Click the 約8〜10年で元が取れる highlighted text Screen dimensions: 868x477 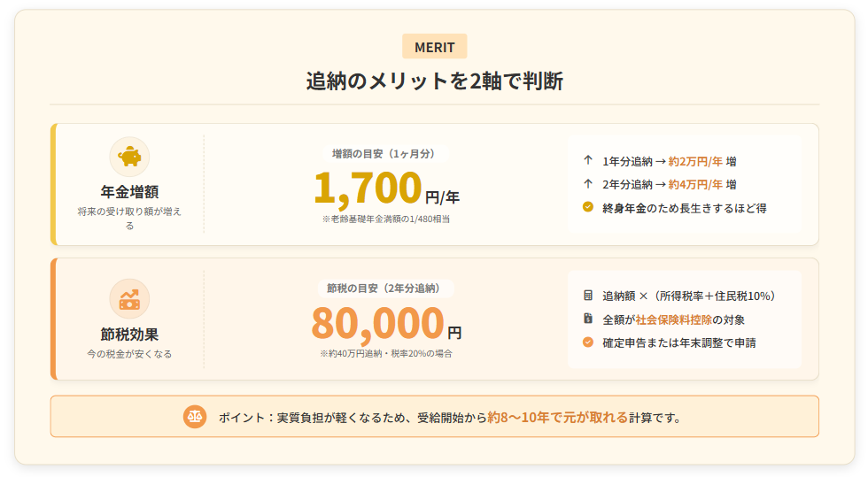(557, 417)
